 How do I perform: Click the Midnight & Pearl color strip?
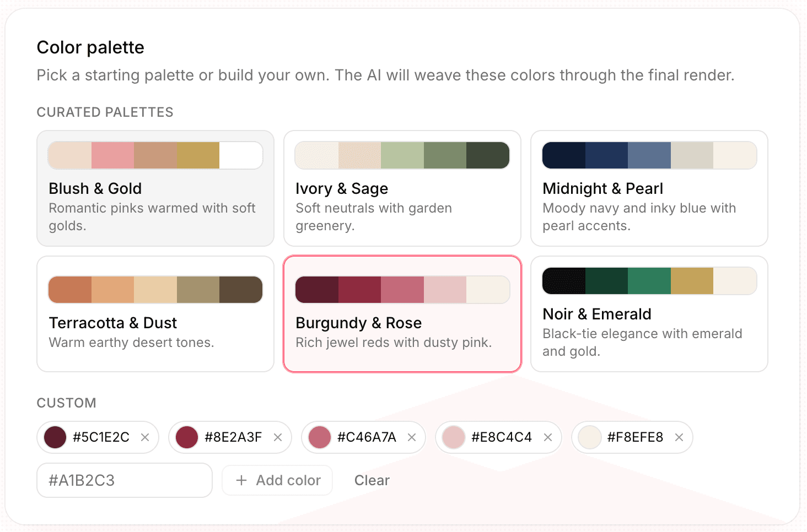(x=649, y=155)
